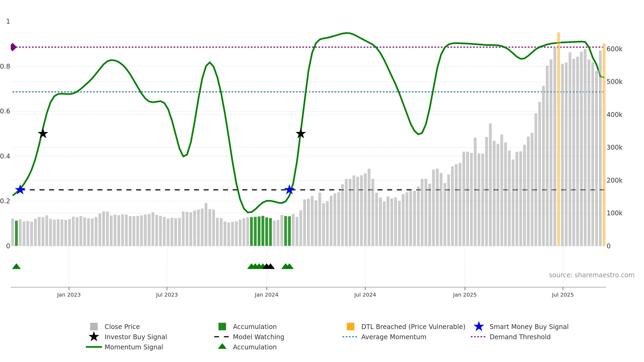Click the orange DTL Breached swatch
This screenshot has width=644, height=362.
pos(350,327)
